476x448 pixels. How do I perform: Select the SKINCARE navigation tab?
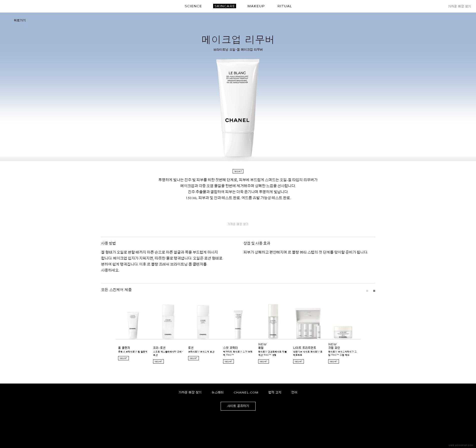[224, 6]
